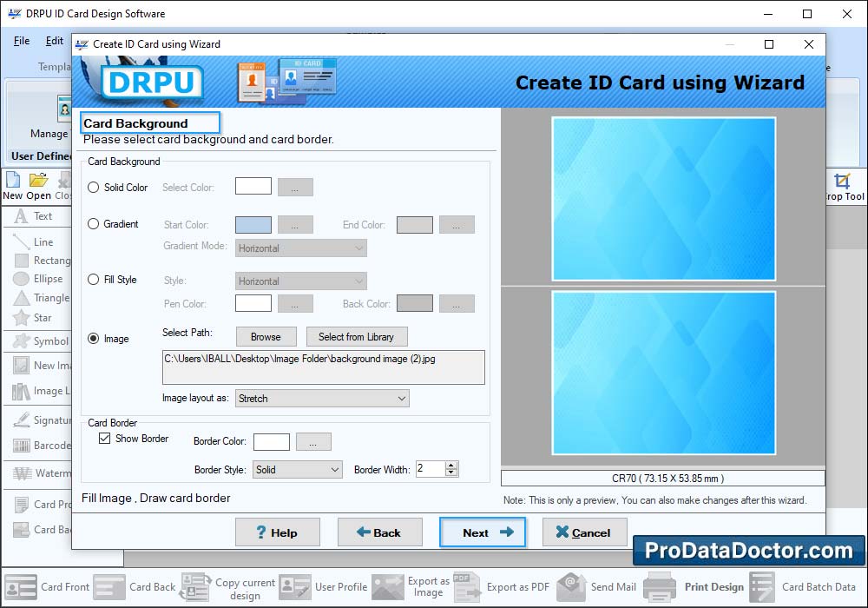
Task: Open the File menu
Action: [x=22, y=41]
